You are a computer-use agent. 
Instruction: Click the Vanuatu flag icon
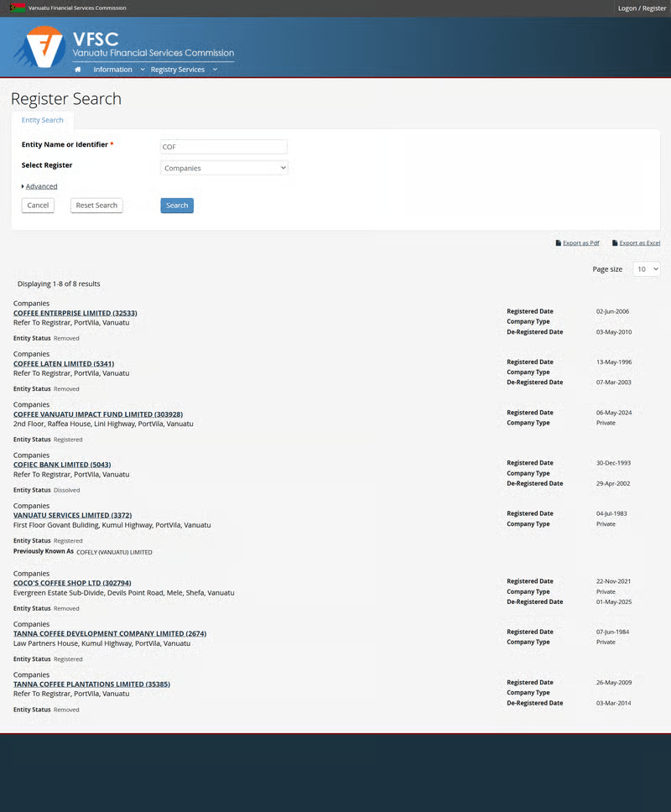tap(17, 8)
